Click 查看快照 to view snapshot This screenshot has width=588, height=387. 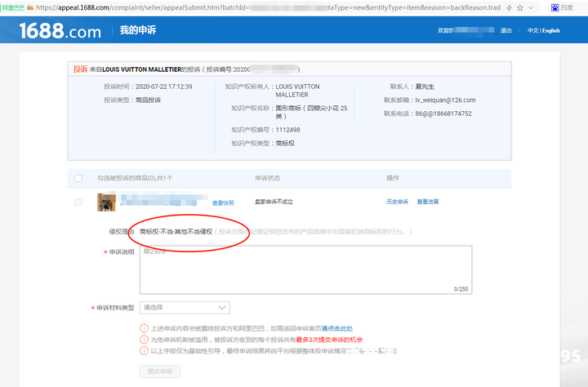click(223, 202)
